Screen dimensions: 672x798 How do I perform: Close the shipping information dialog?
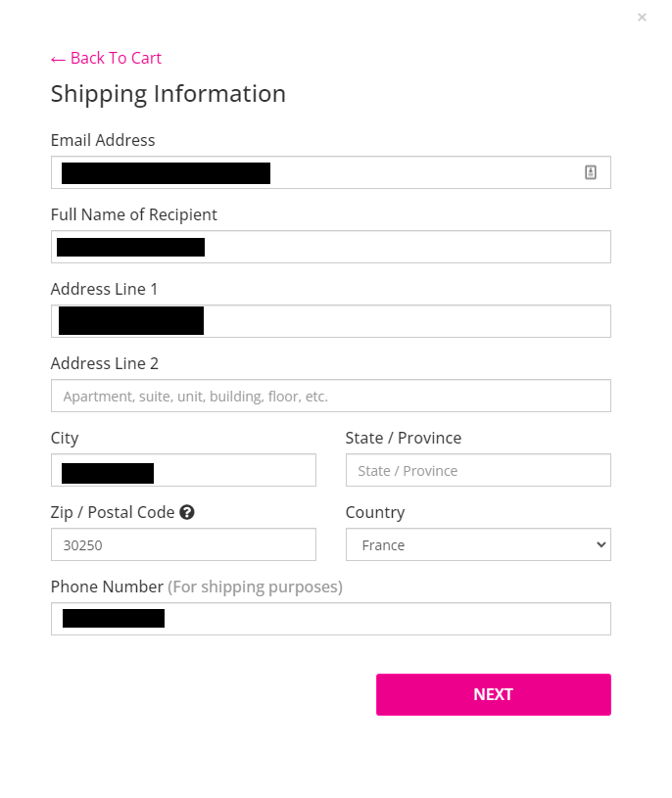[642, 17]
